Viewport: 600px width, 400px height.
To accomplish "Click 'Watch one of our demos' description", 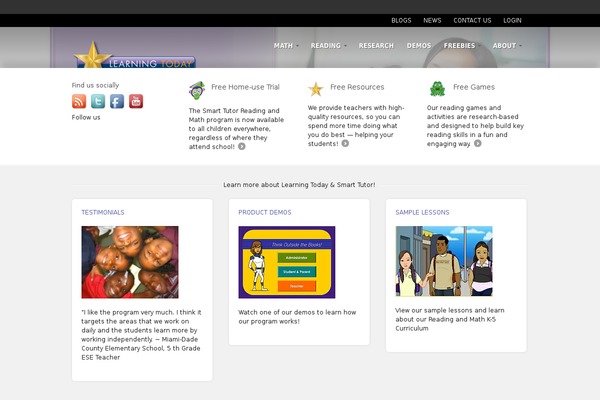I will click(297, 317).
